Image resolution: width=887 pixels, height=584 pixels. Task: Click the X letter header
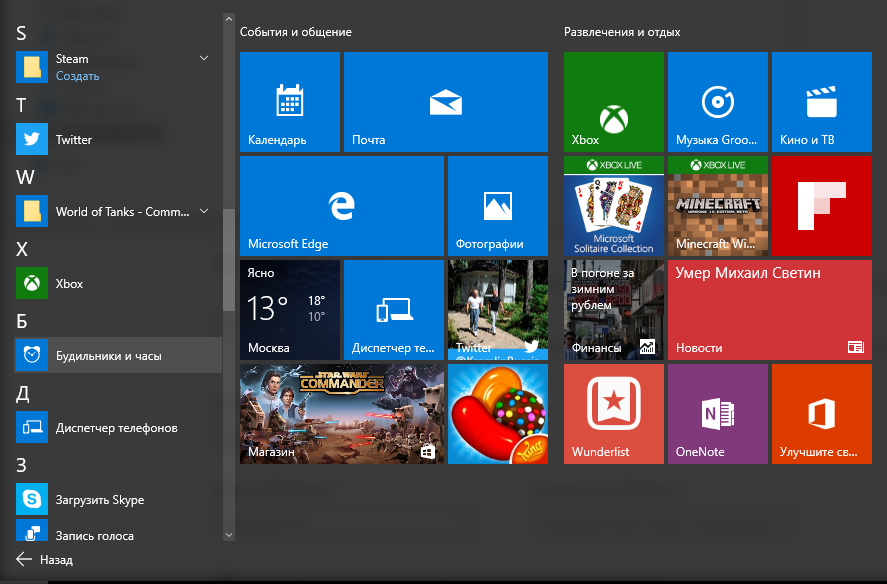coord(22,249)
